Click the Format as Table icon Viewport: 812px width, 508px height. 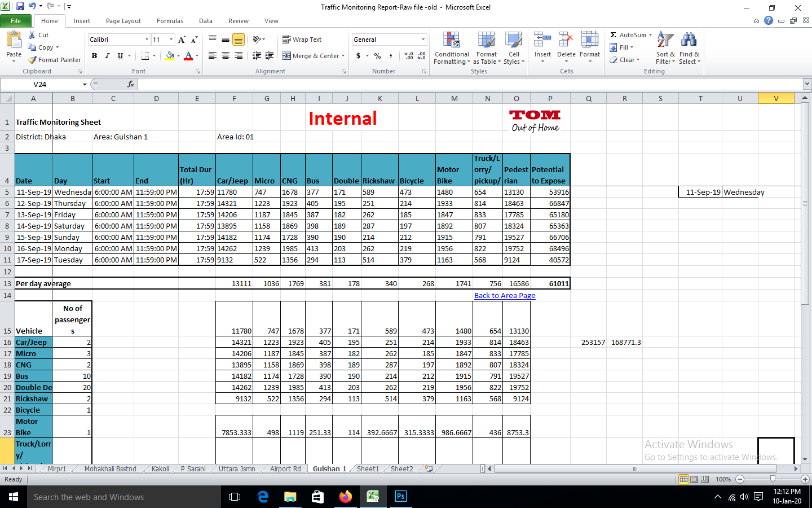tap(486, 49)
